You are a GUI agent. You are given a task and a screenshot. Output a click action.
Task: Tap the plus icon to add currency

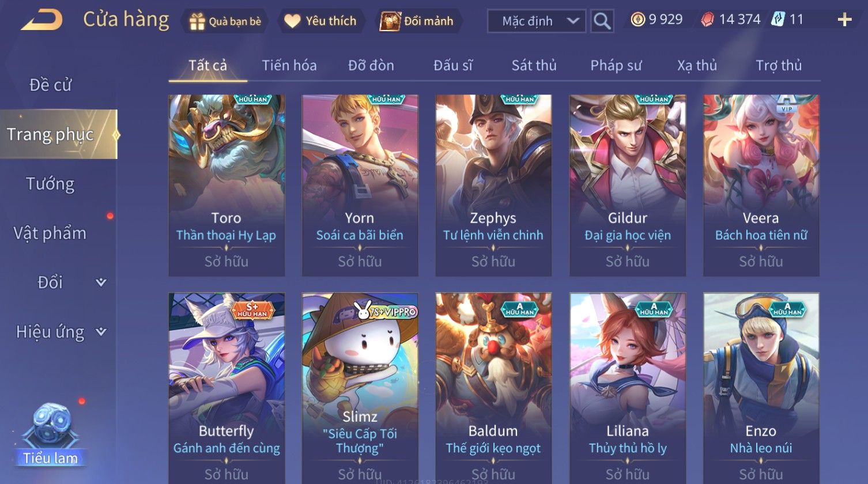pos(844,20)
